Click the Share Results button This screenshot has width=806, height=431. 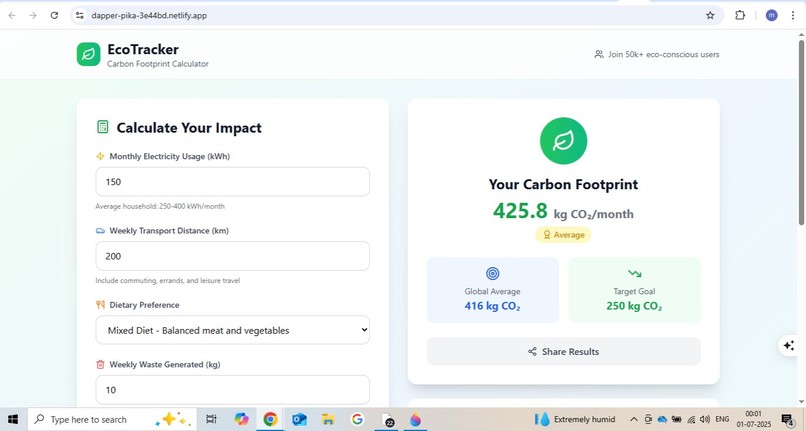563,352
